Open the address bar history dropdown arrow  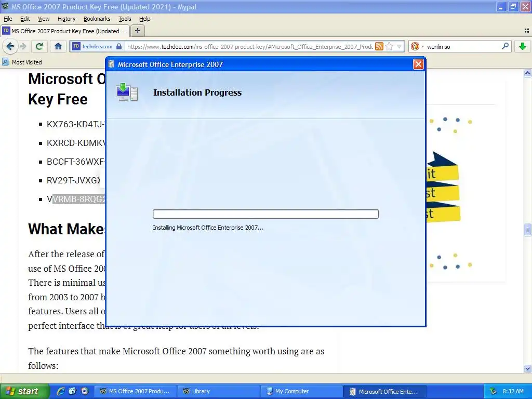tap(400, 46)
